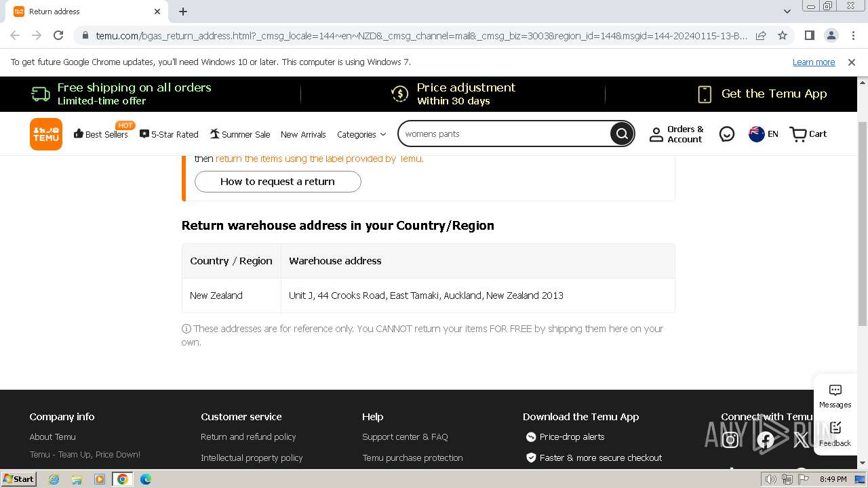Screen dimensions: 868x488
Task: Open a new browser tab
Action: (183, 12)
